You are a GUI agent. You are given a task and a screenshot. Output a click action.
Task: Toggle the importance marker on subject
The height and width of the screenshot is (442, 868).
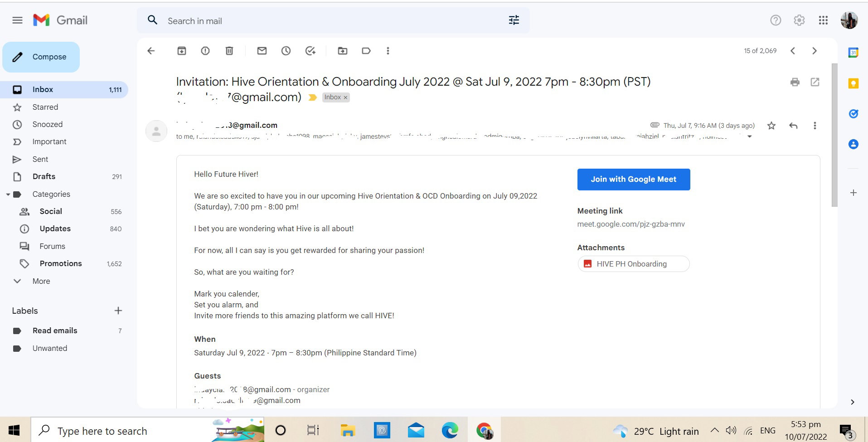[312, 97]
